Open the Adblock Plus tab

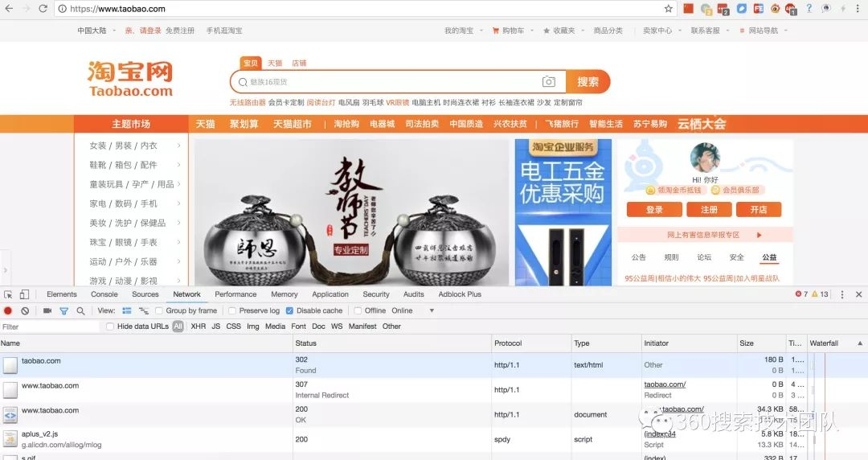point(460,294)
